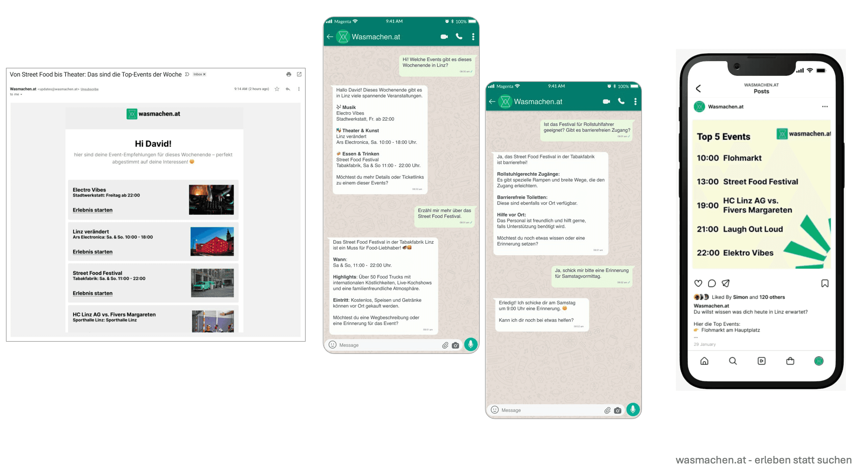Click the Message input field
Viewport: 868px width, 473px height.
tap(370, 345)
